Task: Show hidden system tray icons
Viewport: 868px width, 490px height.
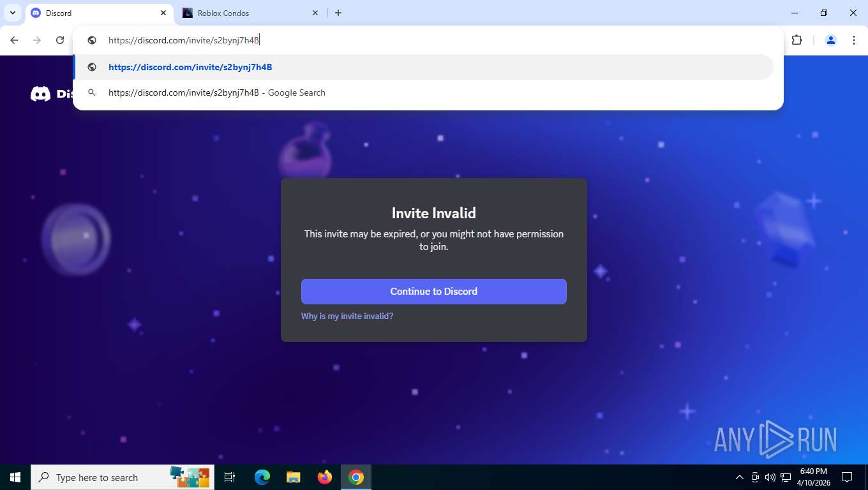Action: pyautogui.click(x=740, y=477)
